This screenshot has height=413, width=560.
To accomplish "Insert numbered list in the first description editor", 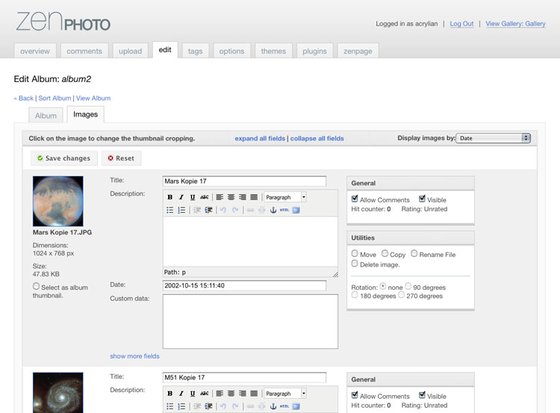I will (181, 210).
